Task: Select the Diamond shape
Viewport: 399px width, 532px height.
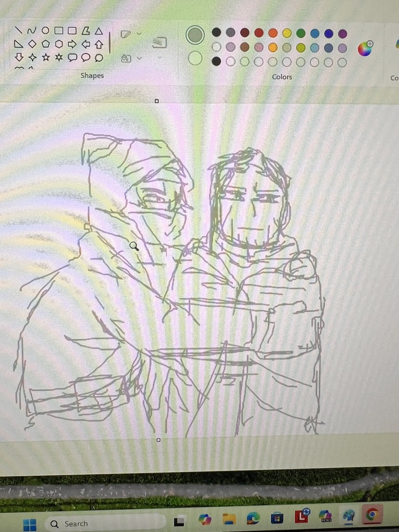Action: pyautogui.click(x=32, y=44)
